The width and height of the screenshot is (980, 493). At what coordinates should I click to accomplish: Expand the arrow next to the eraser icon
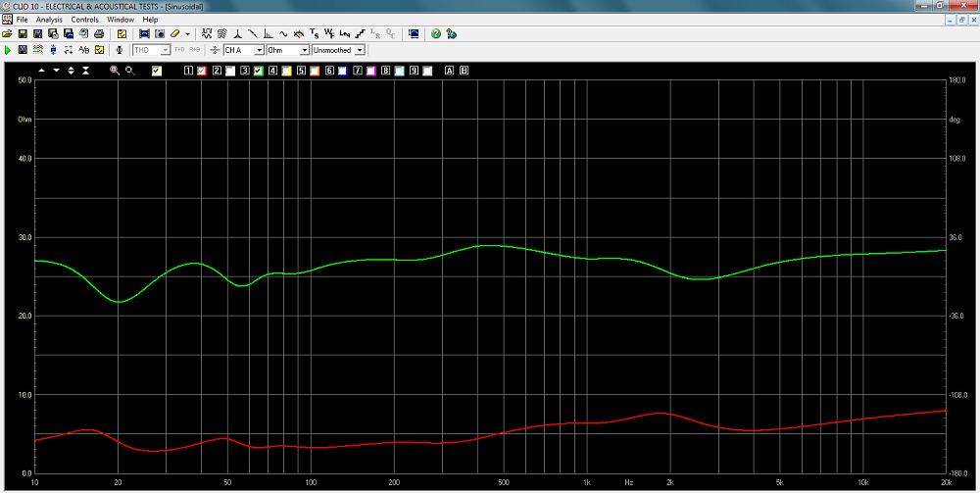pos(187,33)
